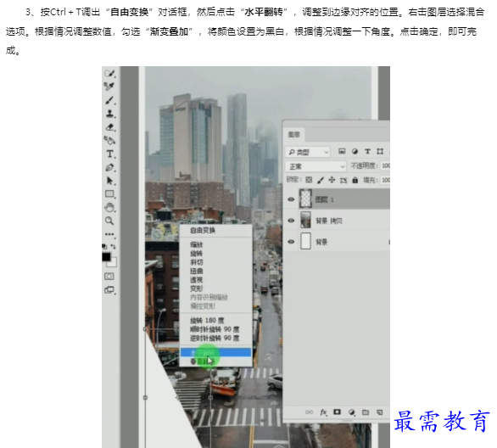The height and width of the screenshot is (448, 497).
Task: Click the black foreground color swatch
Action: (x=106, y=257)
